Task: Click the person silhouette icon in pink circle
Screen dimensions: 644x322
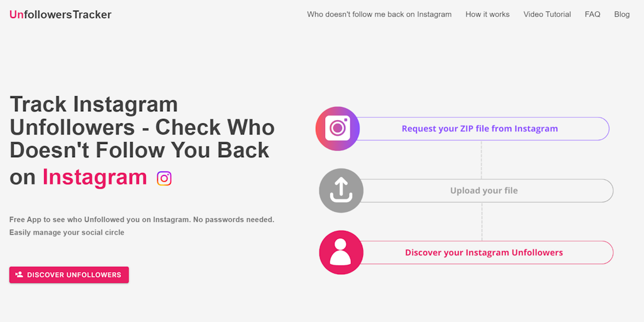Action: click(x=341, y=252)
